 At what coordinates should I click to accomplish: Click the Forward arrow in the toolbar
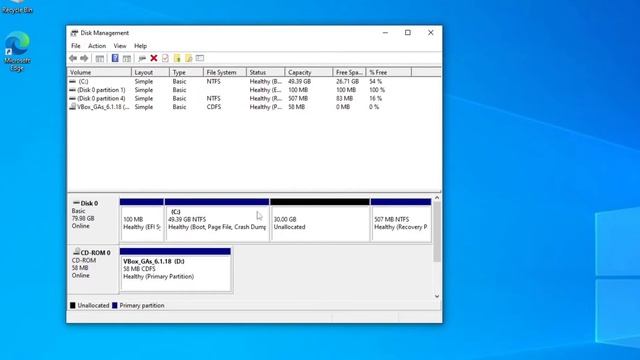(84, 58)
